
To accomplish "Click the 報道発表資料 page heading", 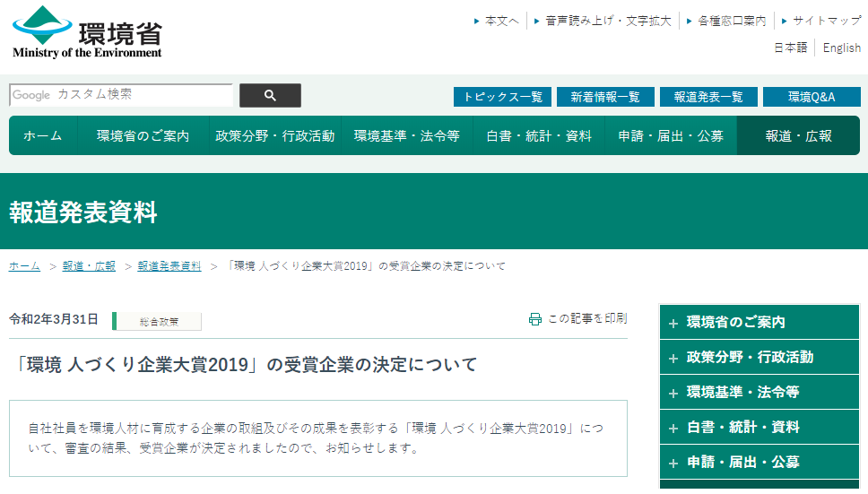I will tap(83, 212).
